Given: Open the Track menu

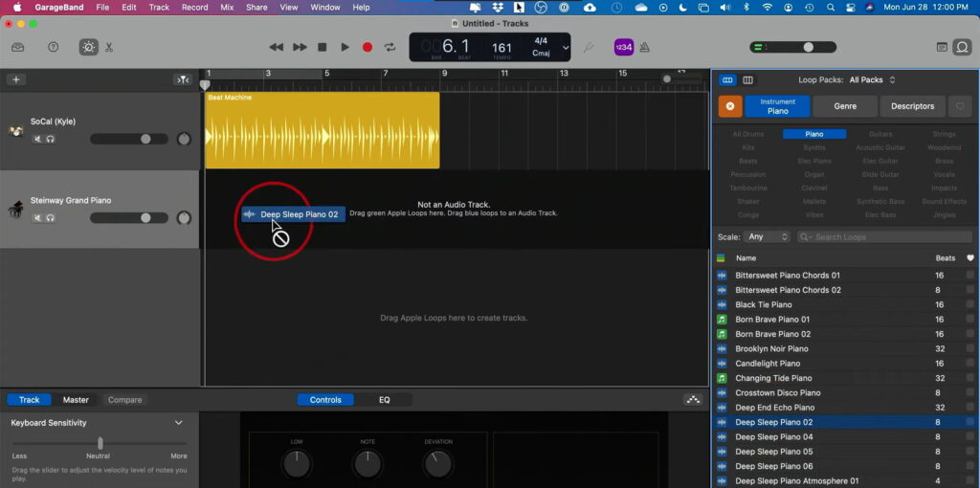Looking at the screenshot, I should point(159,8).
